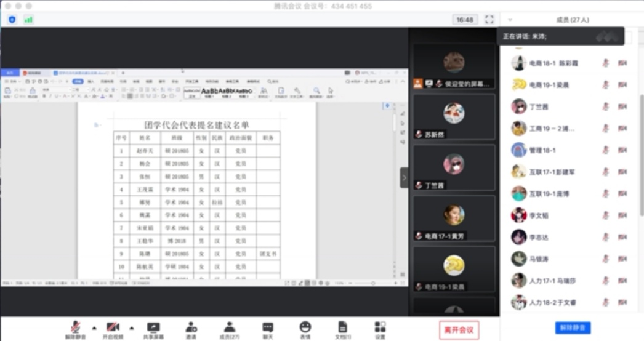
Task: Click camera icon for 人力17-1 马瑞莎
Action: (622, 281)
